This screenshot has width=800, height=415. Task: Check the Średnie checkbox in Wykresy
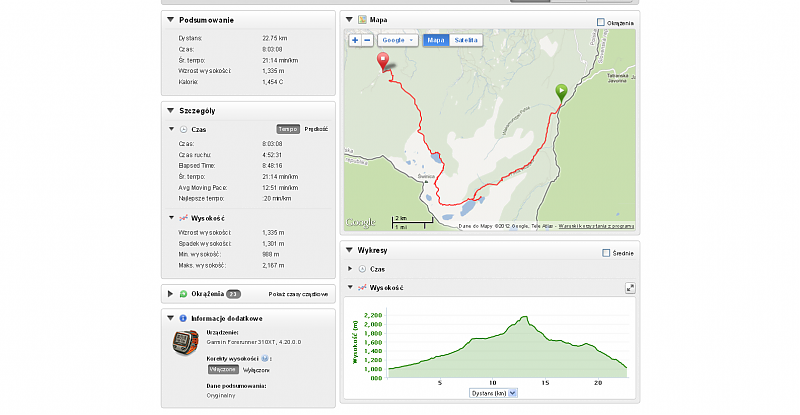coord(606,253)
